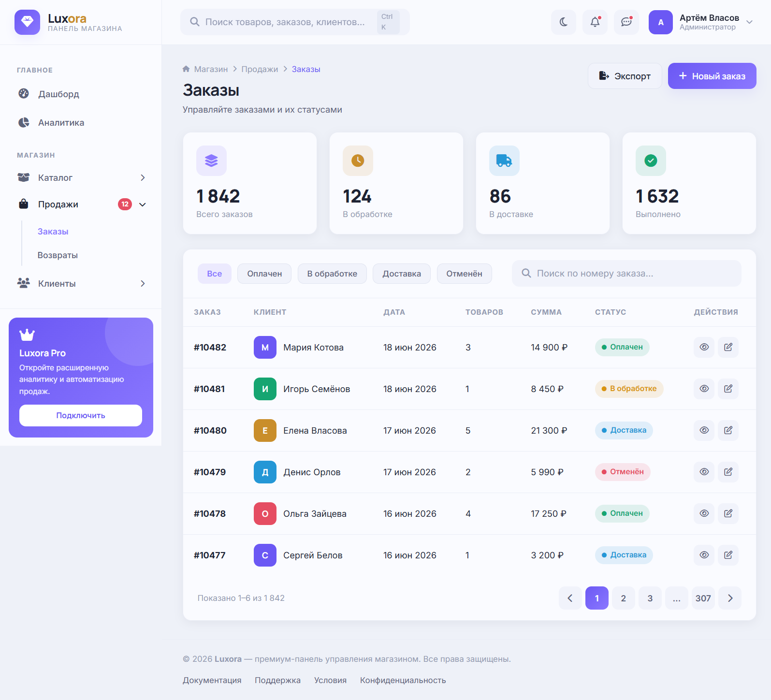Click the pagination ellipsis button
The height and width of the screenshot is (700, 771).
(x=677, y=598)
